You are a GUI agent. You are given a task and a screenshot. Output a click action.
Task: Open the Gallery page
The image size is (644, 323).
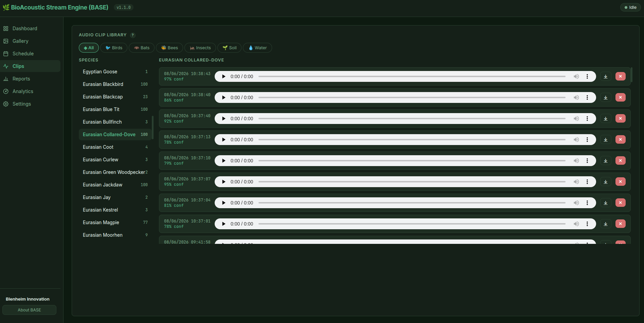(30, 41)
